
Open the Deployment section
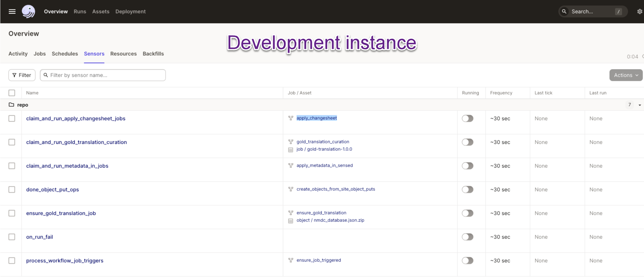click(x=130, y=11)
